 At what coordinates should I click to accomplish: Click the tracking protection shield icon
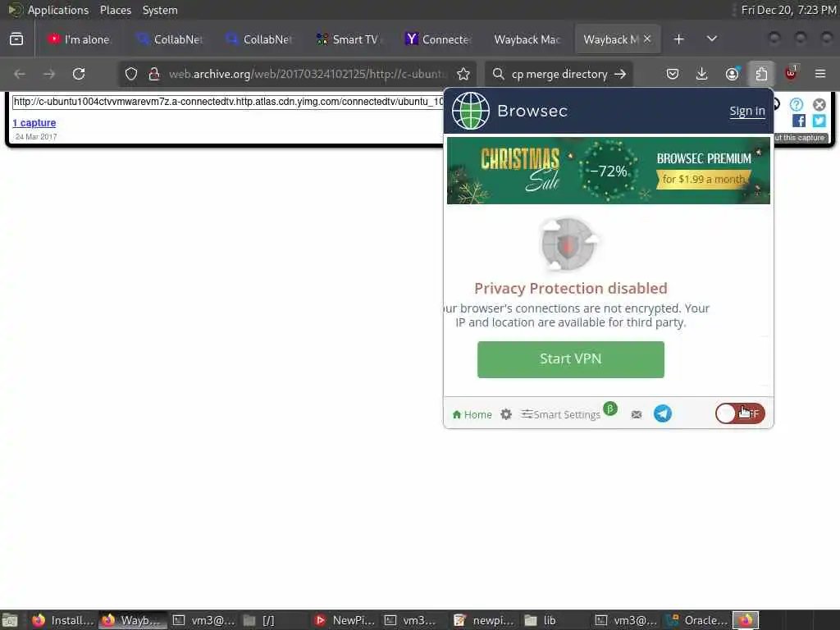131,74
